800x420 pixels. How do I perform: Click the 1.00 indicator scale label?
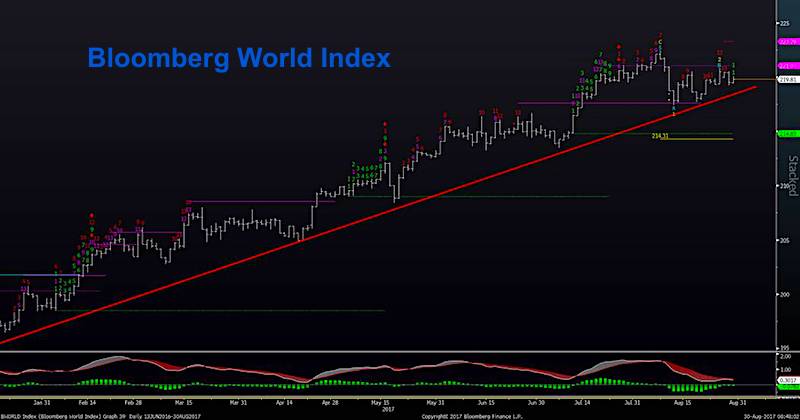coord(786,369)
